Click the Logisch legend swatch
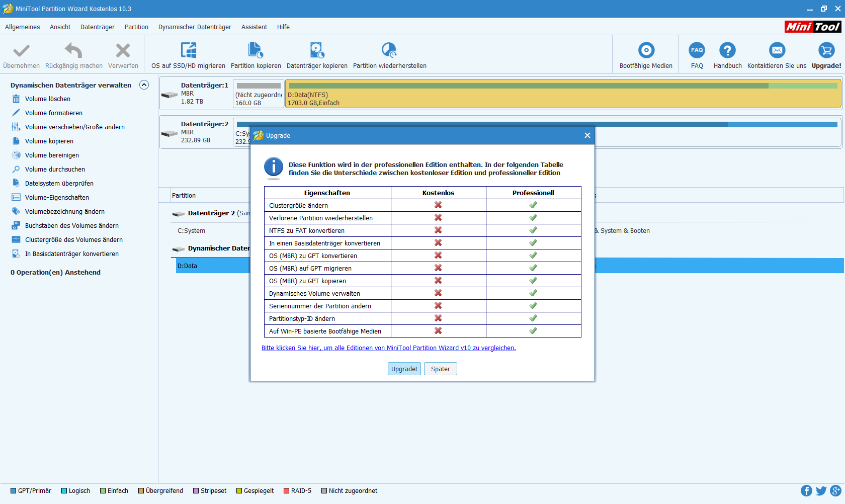 (x=64, y=491)
